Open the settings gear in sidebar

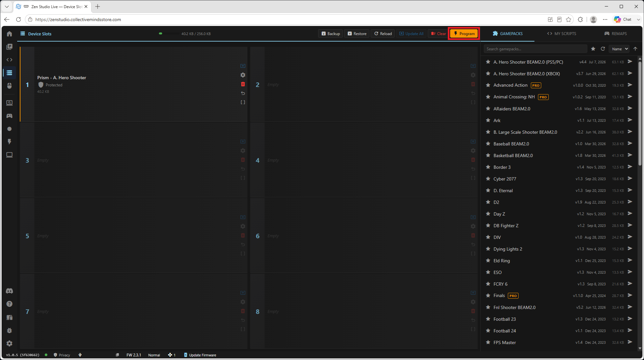tap(9, 343)
